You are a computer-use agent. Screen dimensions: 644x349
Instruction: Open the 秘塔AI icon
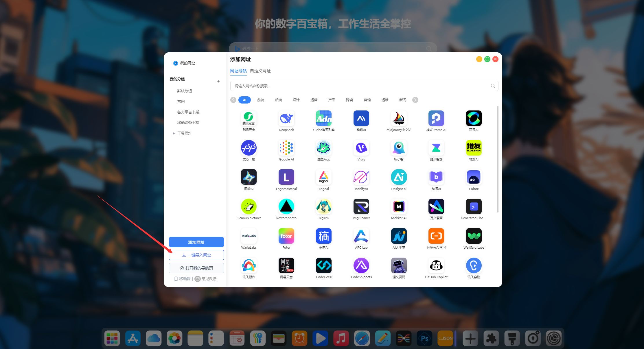click(x=361, y=118)
